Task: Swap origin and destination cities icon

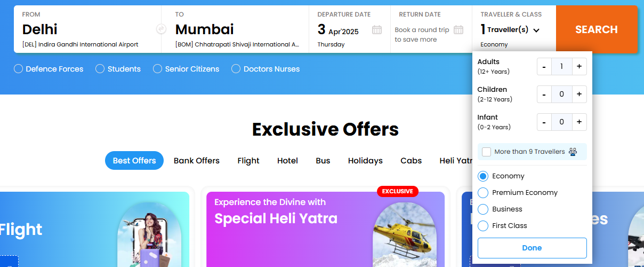Action: point(161,29)
